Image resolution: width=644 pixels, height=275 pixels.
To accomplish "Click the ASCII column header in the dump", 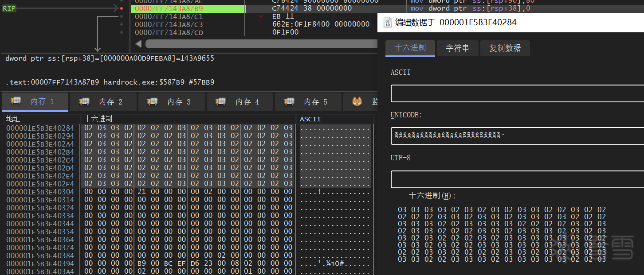I will (335, 119).
